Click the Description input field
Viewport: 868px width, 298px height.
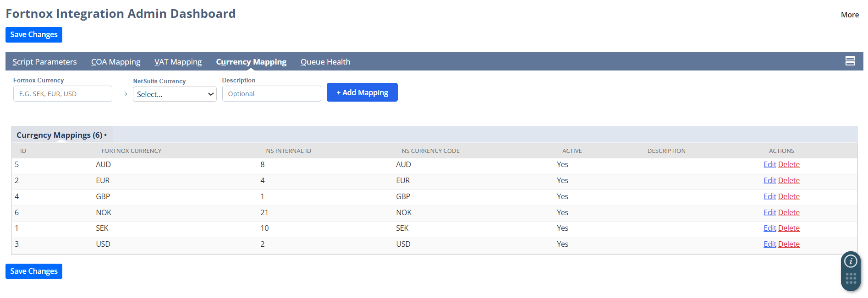click(271, 94)
